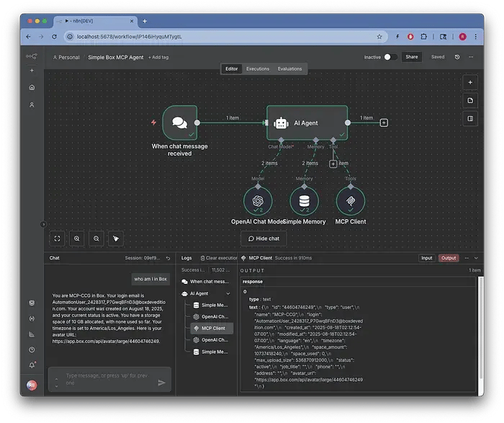
Task: Open the insights chart icon in sidebar
Action: pyautogui.click(x=32, y=334)
